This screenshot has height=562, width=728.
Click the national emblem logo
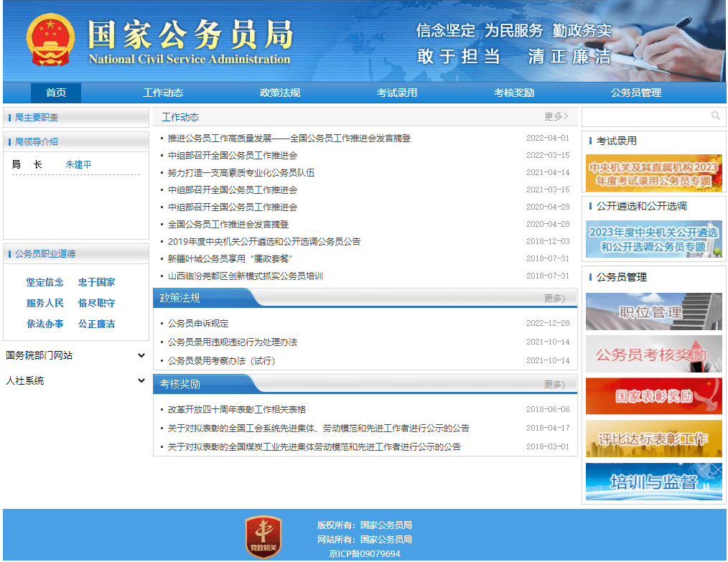tap(50, 41)
